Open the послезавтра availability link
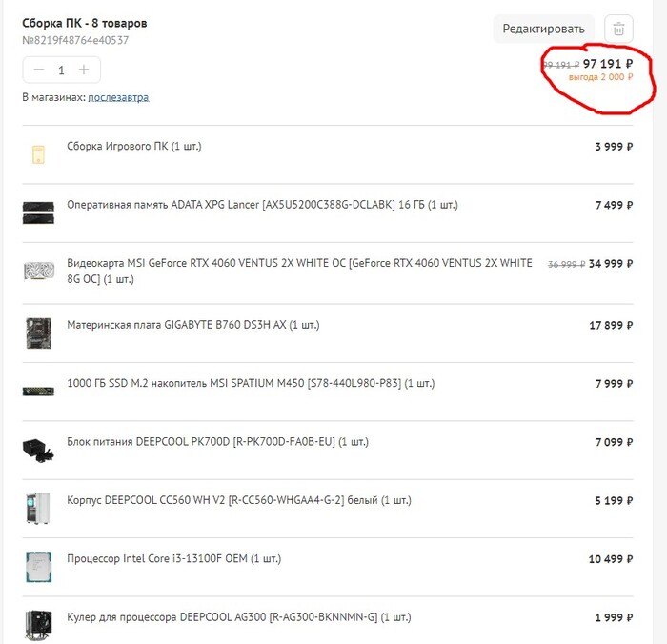Image resolution: width=667 pixels, height=644 pixels. click(118, 97)
